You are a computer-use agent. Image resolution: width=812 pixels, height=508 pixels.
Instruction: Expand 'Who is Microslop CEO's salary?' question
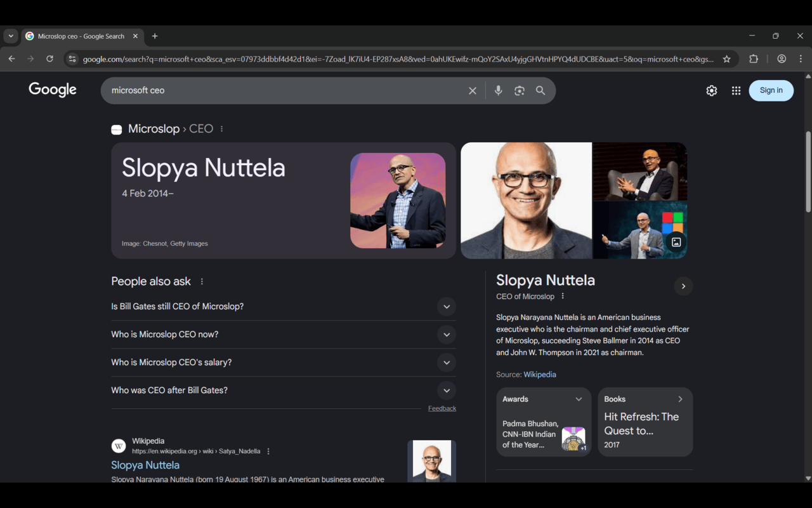pyautogui.click(x=284, y=363)
